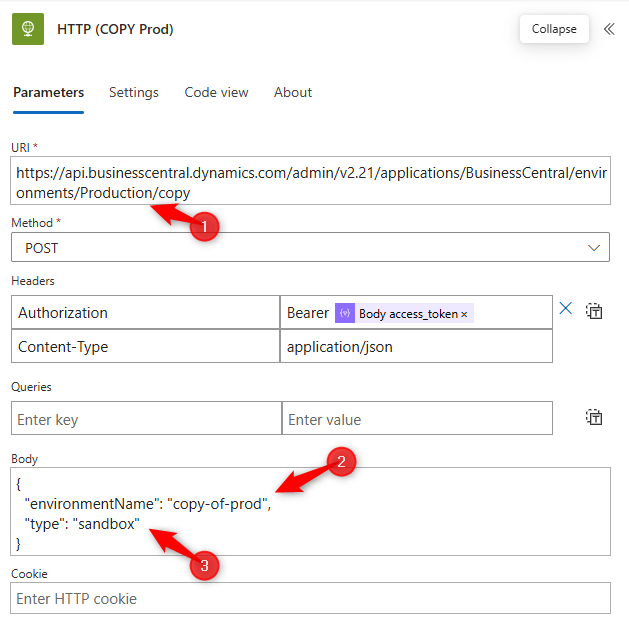Click the "environmentName": "copy-of-prod" line
The width and height of the screenshot is (629, 637).
click(147, 504)
